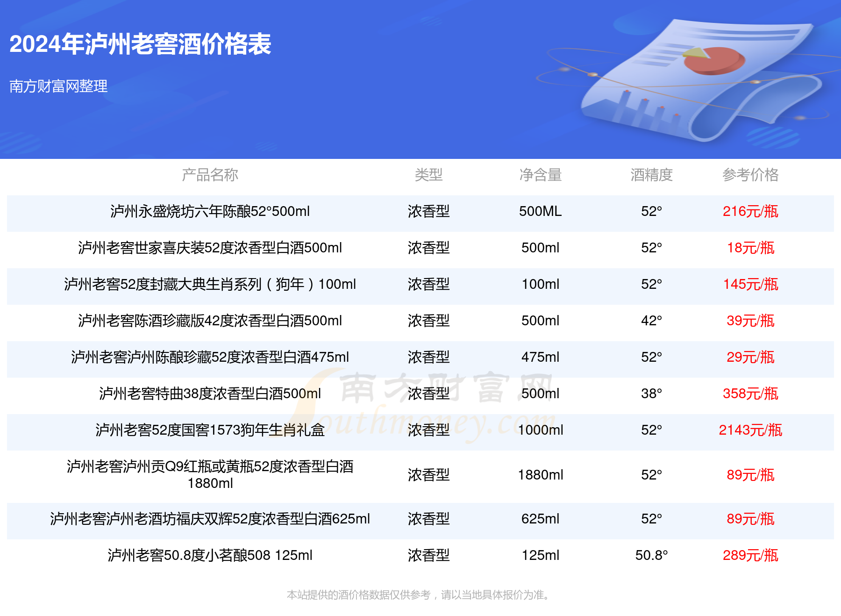The width and height of the screenshot is (841, 616).
Task: Select 泸州老窖陈酒珍藏版42度浓香型白酒500ml name
Action: tap(210, 321)
